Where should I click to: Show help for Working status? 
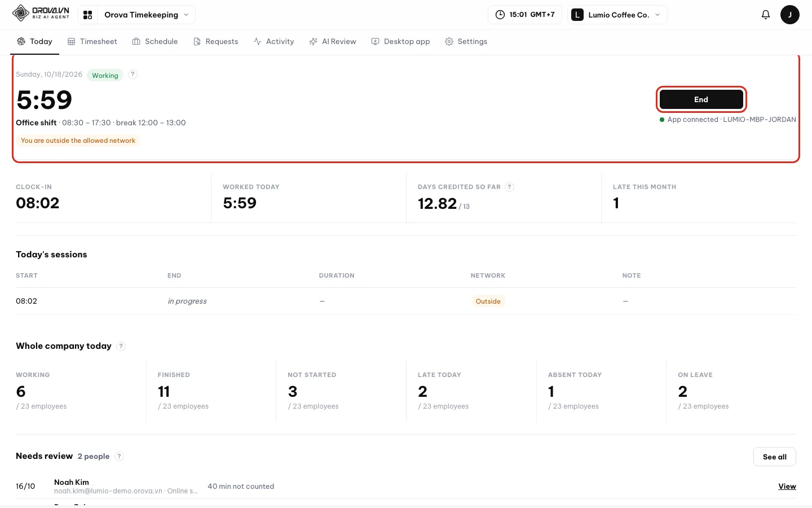coord(133,74)
